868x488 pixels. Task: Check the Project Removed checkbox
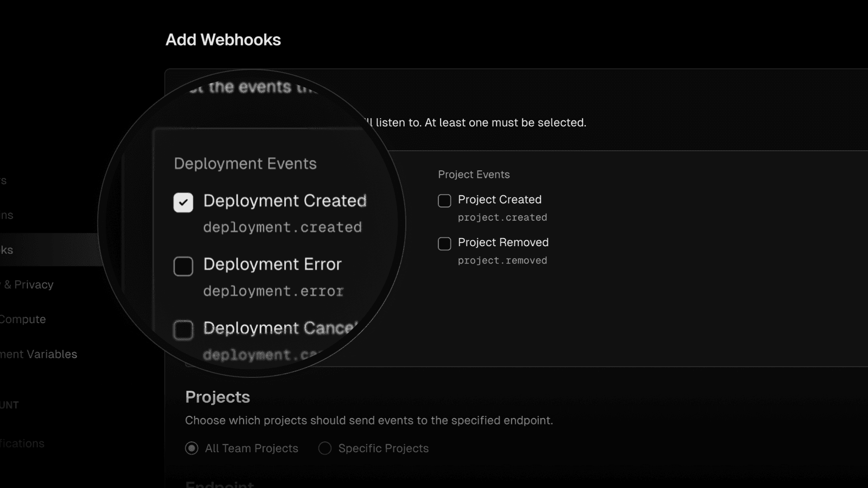tap(444, 243)
